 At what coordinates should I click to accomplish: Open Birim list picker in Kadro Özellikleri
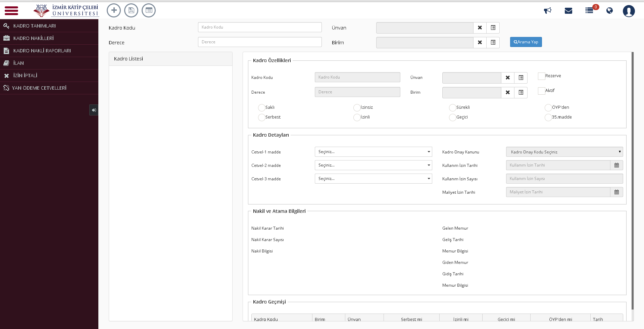pos(521,93)
